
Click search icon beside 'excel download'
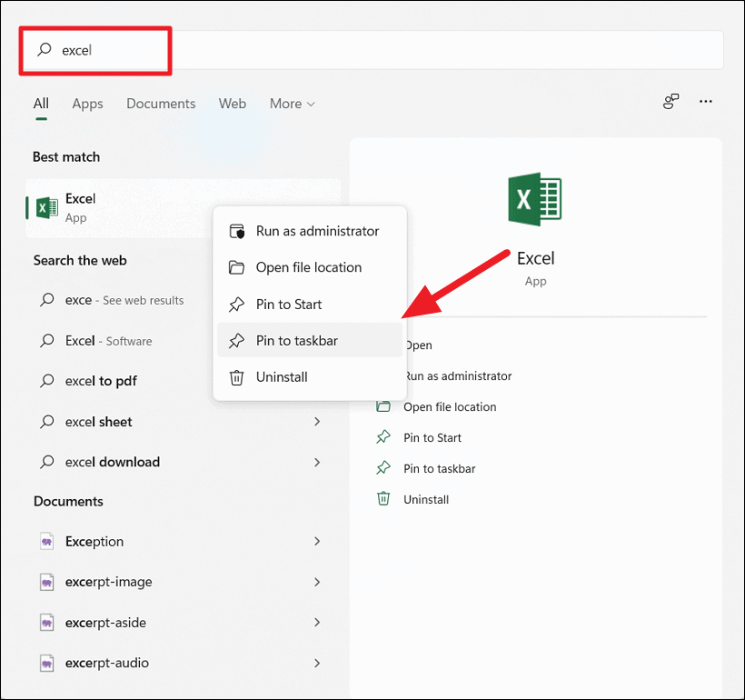46,462
